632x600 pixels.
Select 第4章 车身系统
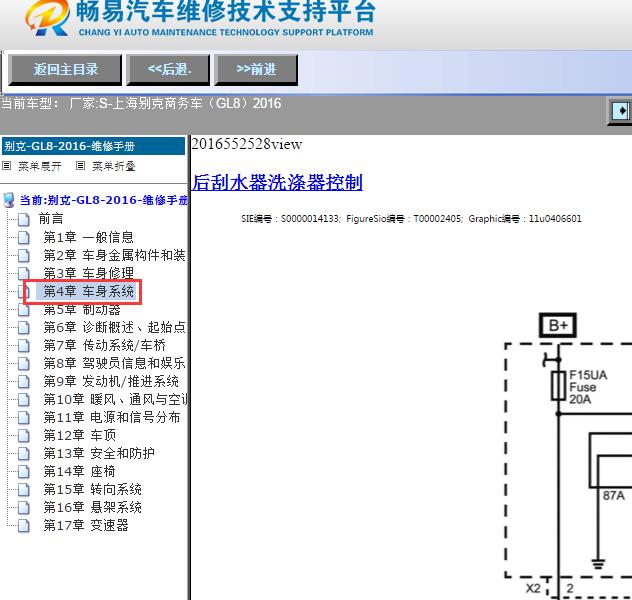tap(89, 291)
